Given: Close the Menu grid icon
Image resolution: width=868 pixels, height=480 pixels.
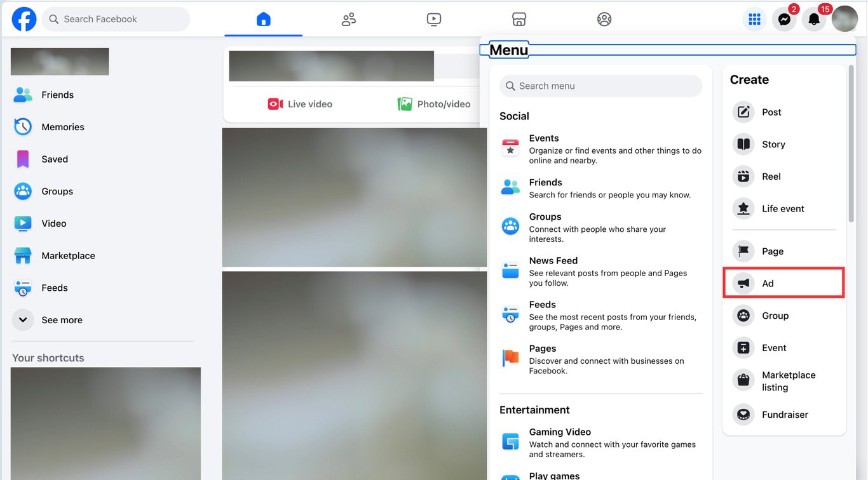Looking at the screenshot, I should point(754,19).
